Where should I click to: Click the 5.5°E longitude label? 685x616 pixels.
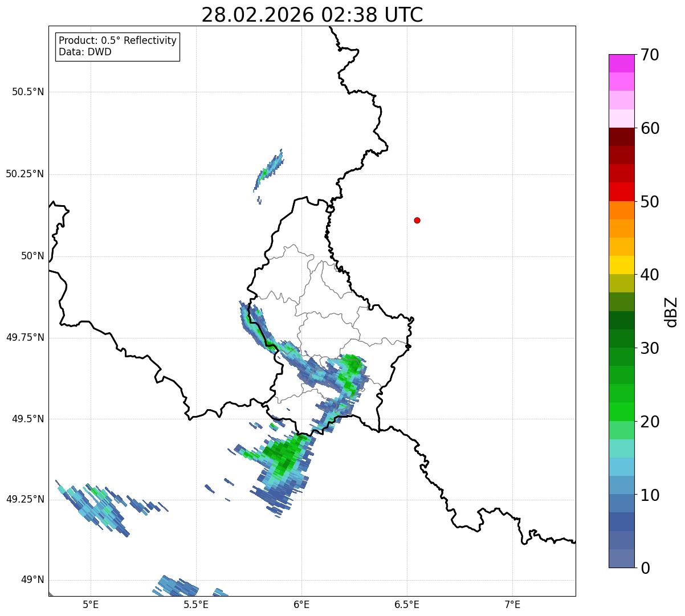click(x=197, y=604)
